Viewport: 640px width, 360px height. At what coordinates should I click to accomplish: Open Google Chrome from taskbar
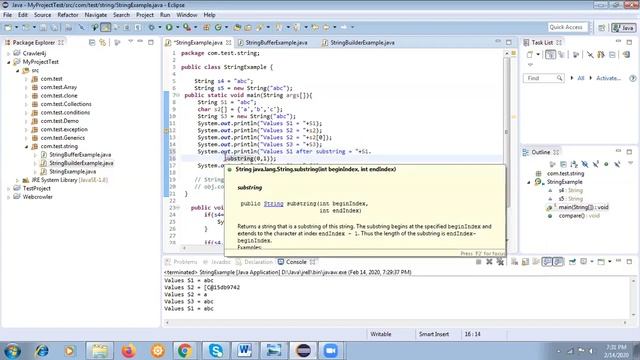pyautogui.click(x=184, y=351)
